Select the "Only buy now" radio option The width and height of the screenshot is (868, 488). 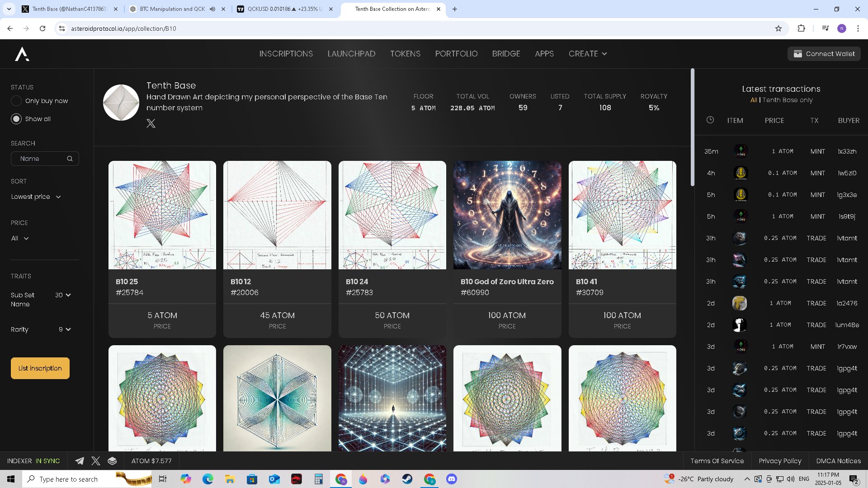point(16,101)
